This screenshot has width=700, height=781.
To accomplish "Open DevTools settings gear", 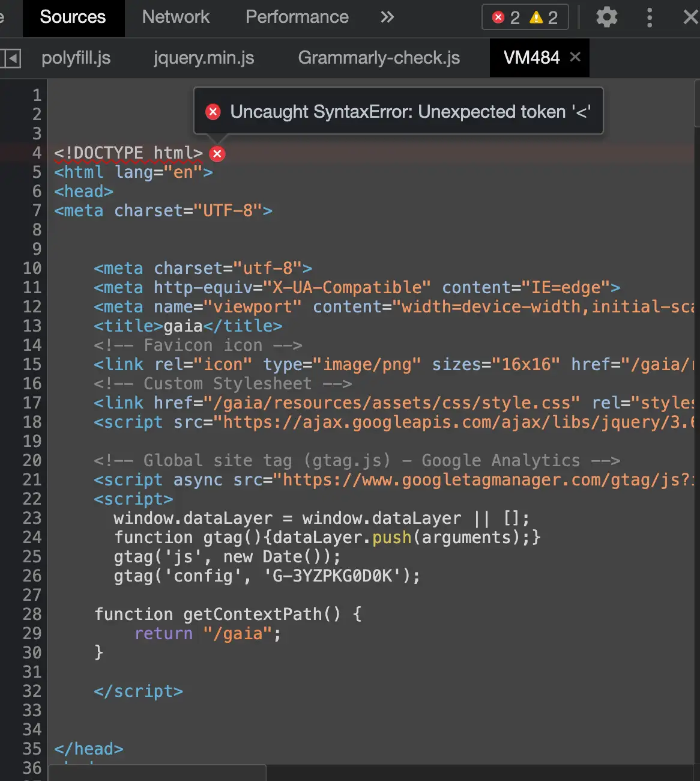I will 606,17.
